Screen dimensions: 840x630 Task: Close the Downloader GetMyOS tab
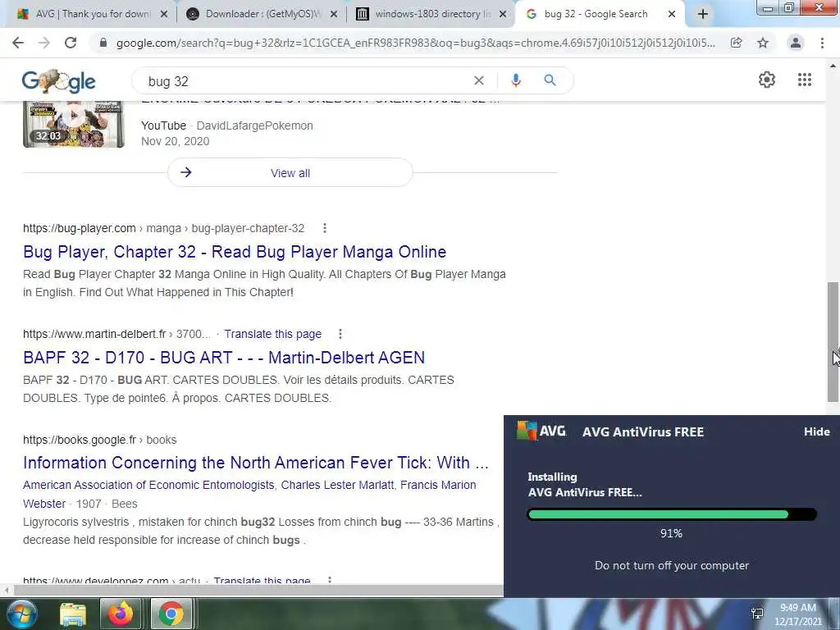tap(334, 15)
